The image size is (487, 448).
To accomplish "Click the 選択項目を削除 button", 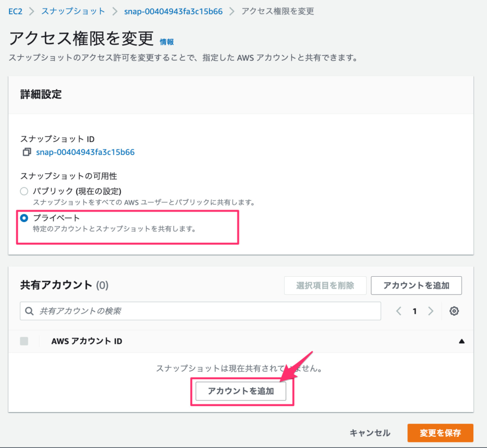I will 325,285.
